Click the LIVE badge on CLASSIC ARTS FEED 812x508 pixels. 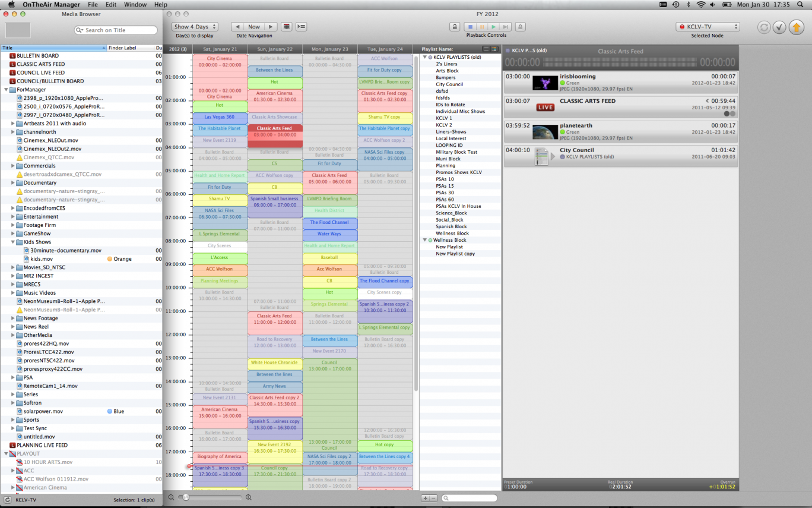545,108
